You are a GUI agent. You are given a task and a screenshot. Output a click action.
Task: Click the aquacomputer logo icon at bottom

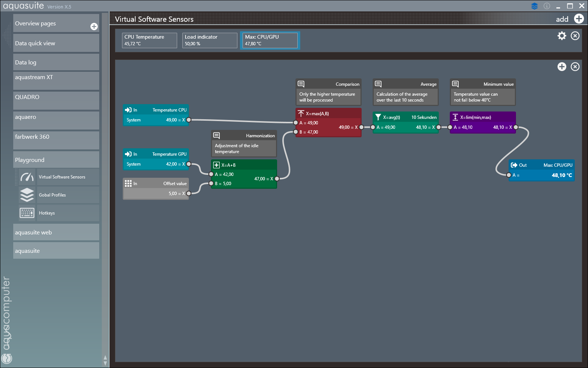point(7,358)
